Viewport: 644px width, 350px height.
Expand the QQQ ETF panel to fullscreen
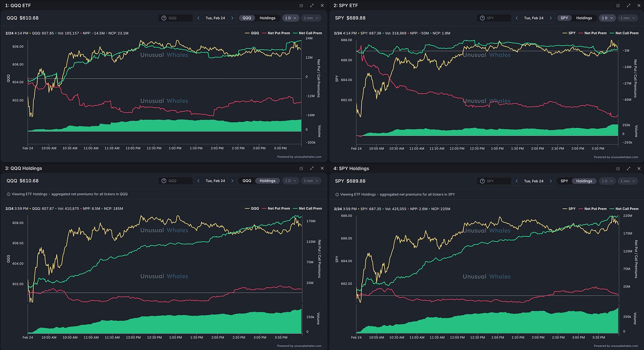coord(312,6)
